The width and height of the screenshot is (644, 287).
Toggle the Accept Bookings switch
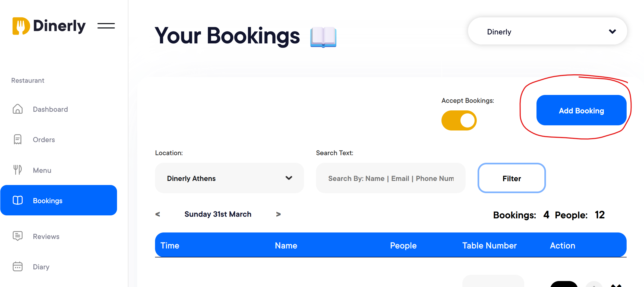coord(459,120)
